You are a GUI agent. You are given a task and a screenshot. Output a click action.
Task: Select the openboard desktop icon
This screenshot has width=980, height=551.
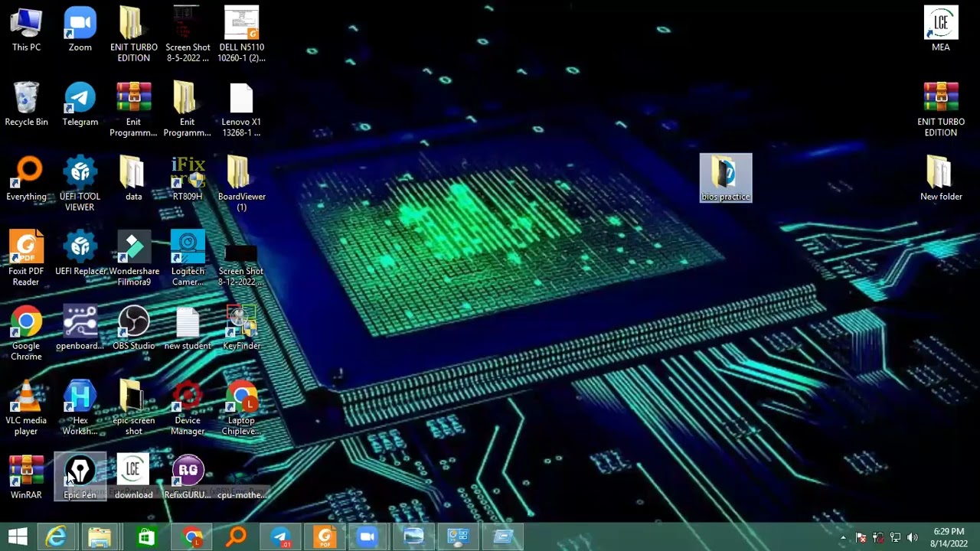[x=80, y=328]
